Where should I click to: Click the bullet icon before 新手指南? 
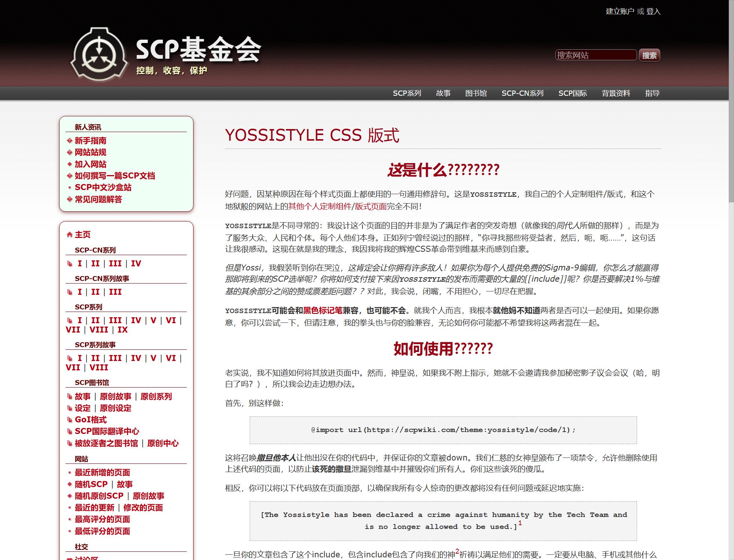pos(69,141)
